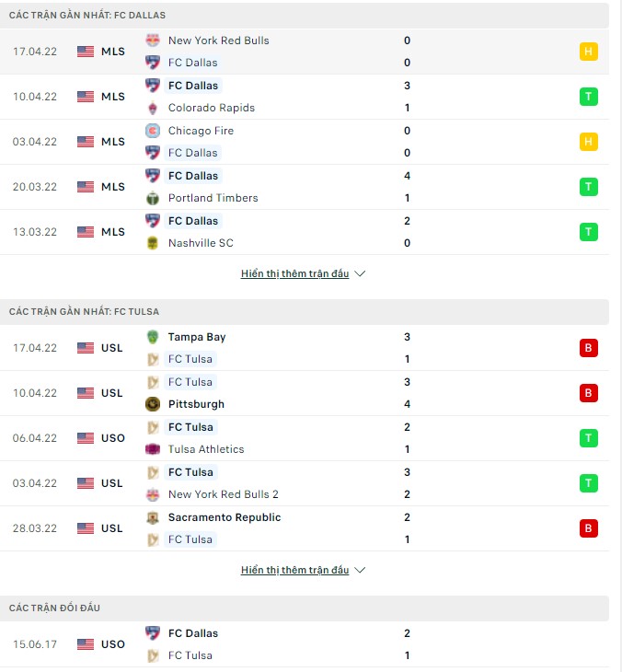Click the Portland Timbers team logo
The image size is (622, 672).
153,198
